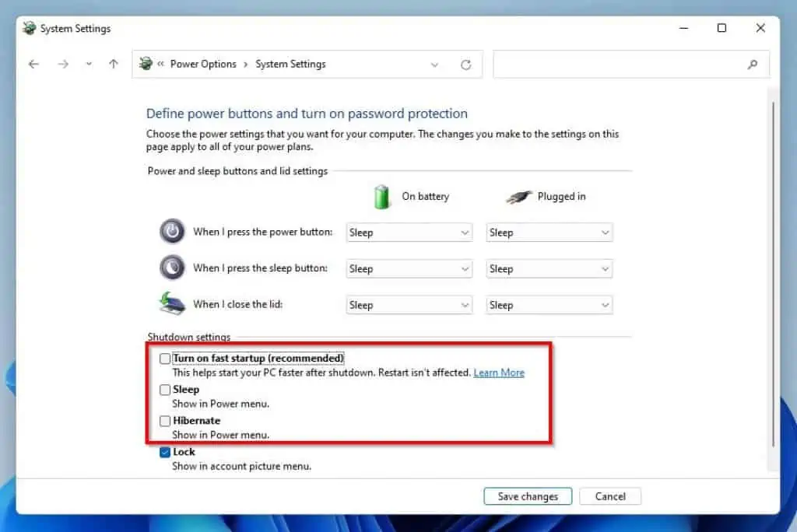
Task: Open recent locations dropdown arrow
Action: pos(89,64)
